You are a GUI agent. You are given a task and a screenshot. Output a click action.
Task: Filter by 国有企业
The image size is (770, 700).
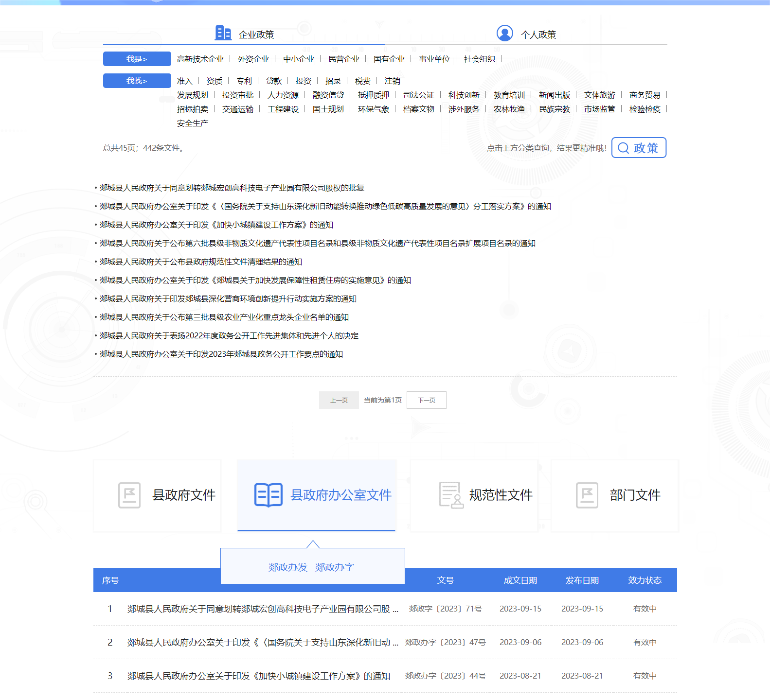(389, 59)
